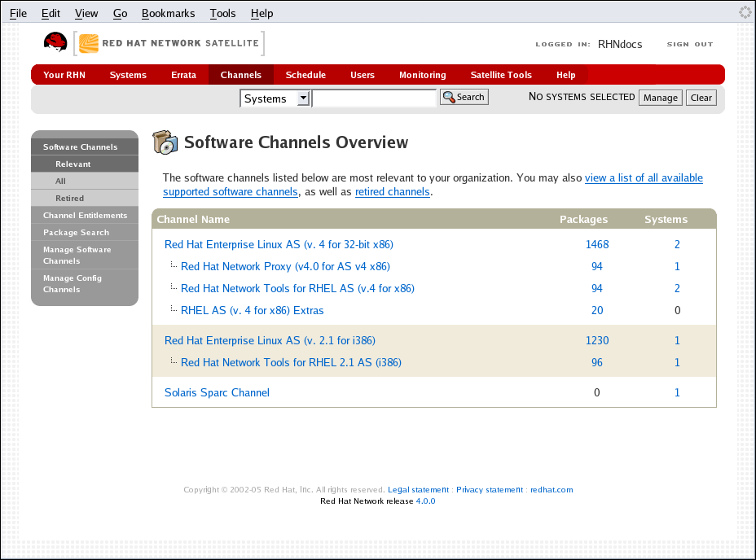Open the Bookmarks menu
Image resolution: width=756 pixels, height=560 pixels.
tap(168, 13)
